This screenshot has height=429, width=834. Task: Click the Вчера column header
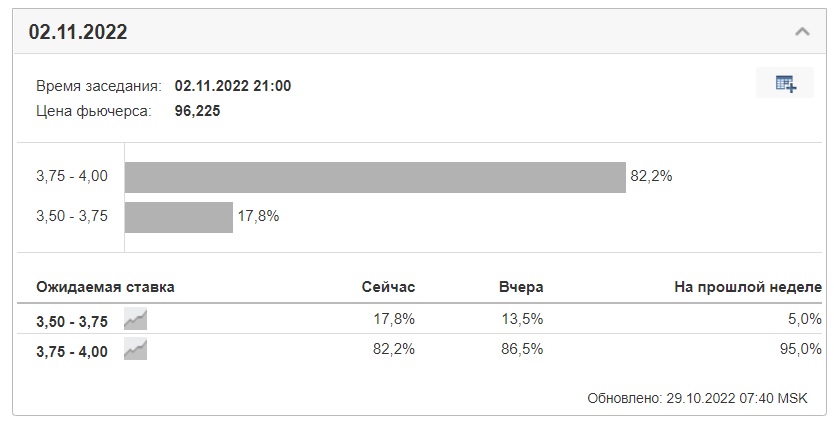coord(521,288)
